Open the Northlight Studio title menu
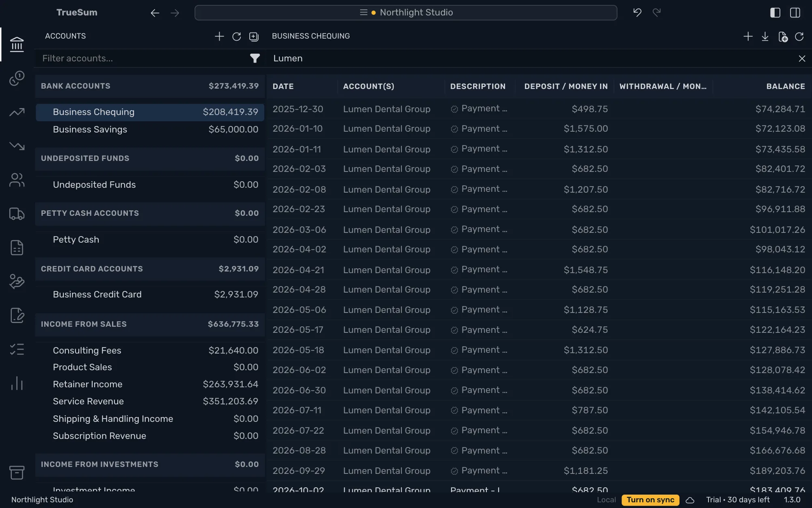Screen dimensions: 812x508 pos(406,13)
